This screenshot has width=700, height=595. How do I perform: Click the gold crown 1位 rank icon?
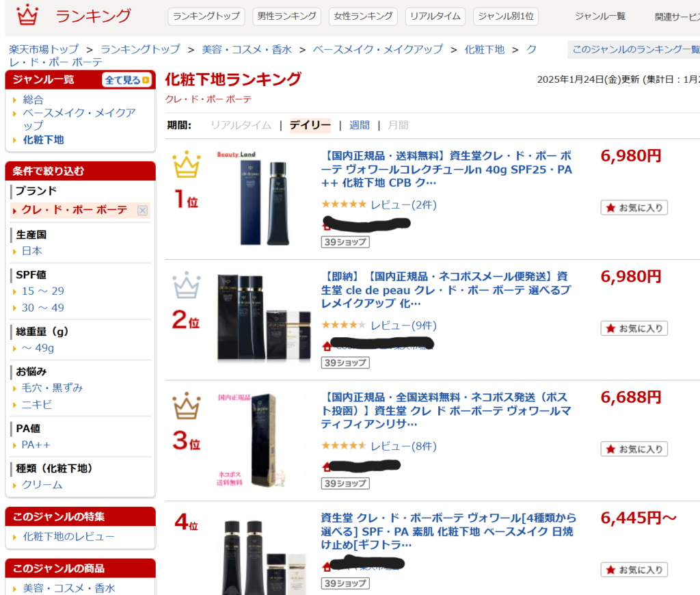click(x=187, y=164)
